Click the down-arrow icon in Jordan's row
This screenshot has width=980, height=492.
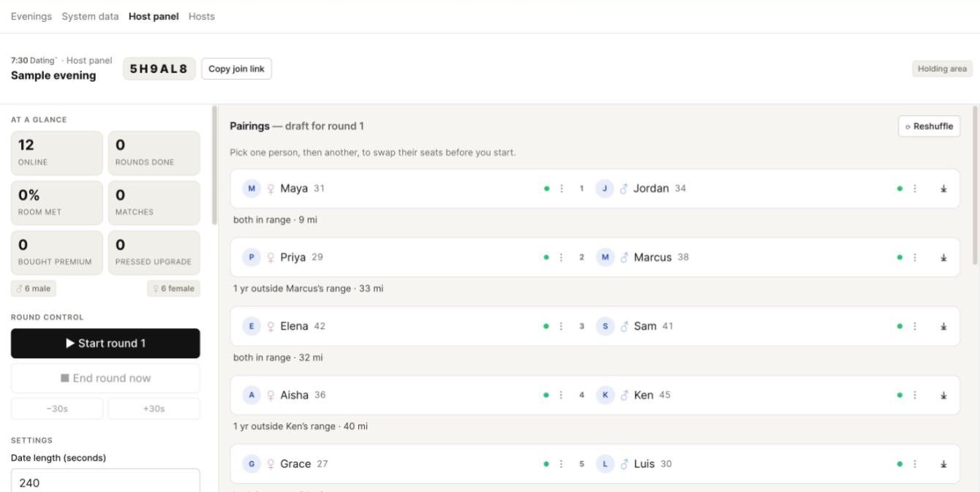pos(943,189)
